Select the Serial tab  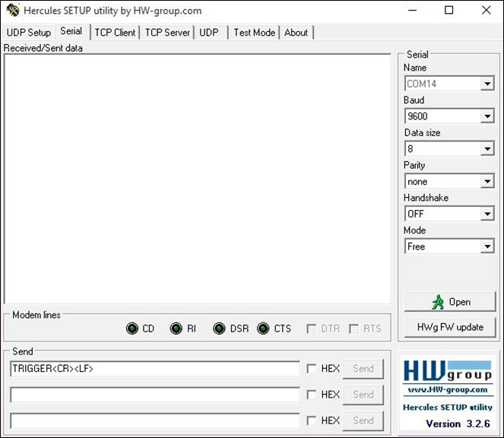coord(71,31)
